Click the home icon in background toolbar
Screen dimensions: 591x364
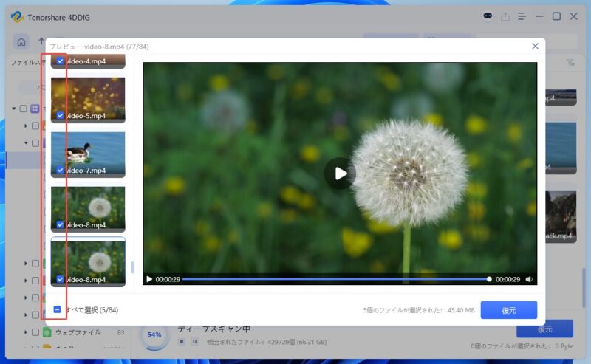point(22,41)
